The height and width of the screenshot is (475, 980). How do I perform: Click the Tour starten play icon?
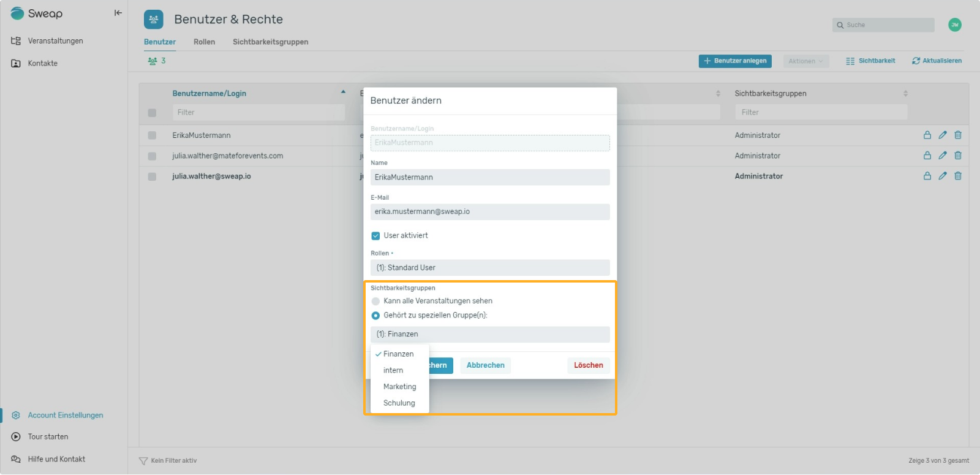click(x=16, y=437)
